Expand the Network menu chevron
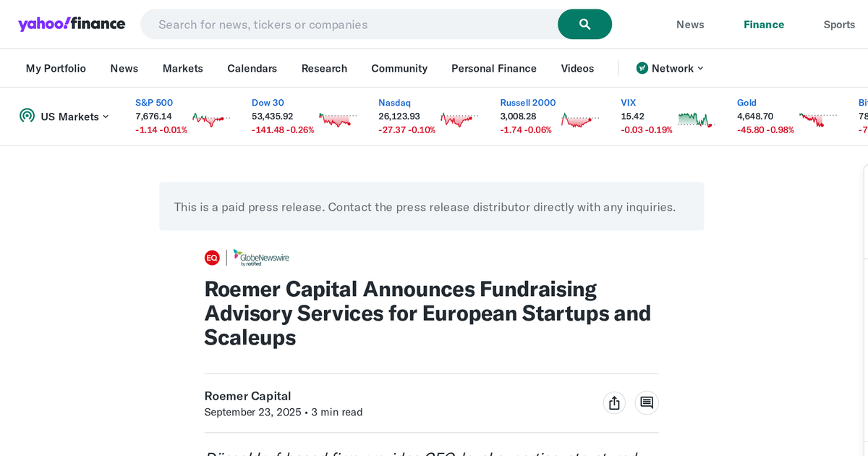This screenshot has height=456, width=868. (700, 68)
